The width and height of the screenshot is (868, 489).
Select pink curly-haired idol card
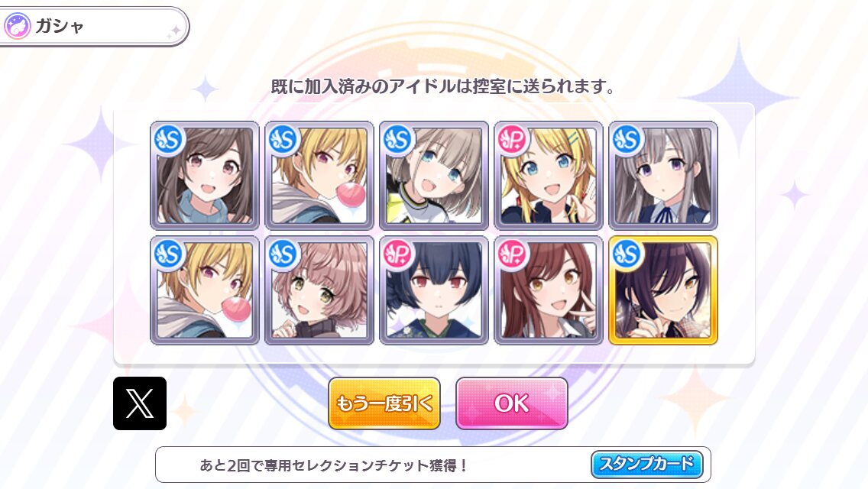(319, 290)
